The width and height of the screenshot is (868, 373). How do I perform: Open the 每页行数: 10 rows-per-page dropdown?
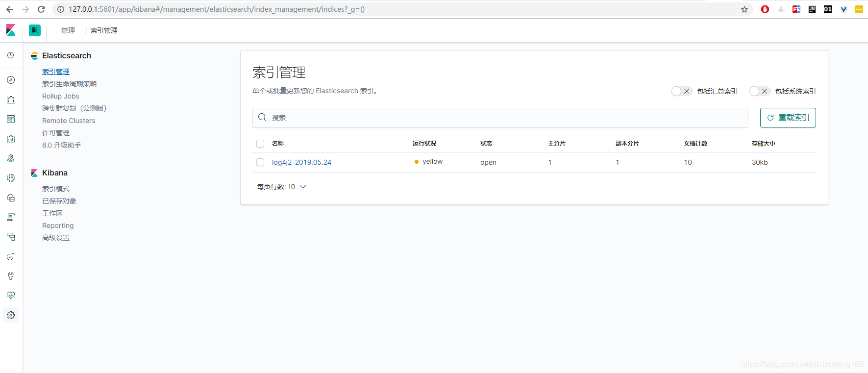pos(281,187)
